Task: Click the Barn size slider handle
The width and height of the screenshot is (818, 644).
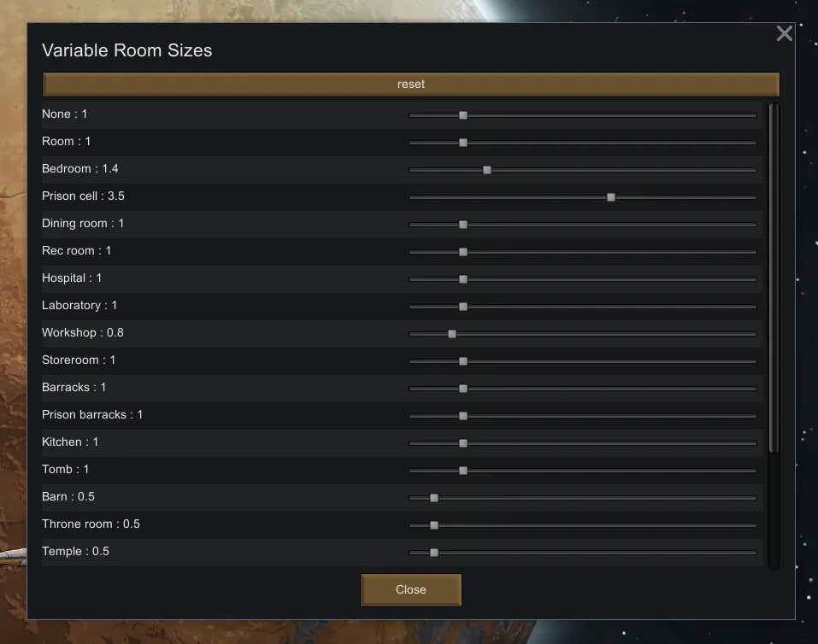Action: [434, 498]
